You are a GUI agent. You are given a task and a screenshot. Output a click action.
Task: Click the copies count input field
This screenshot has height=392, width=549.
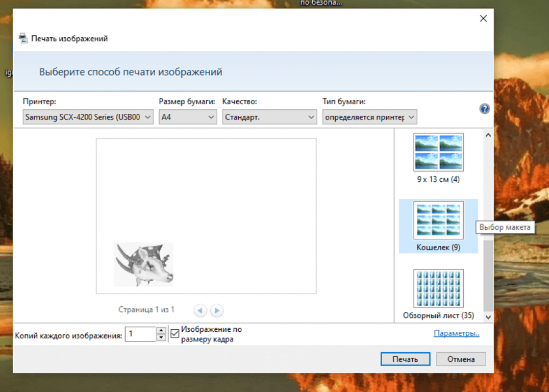140,334
